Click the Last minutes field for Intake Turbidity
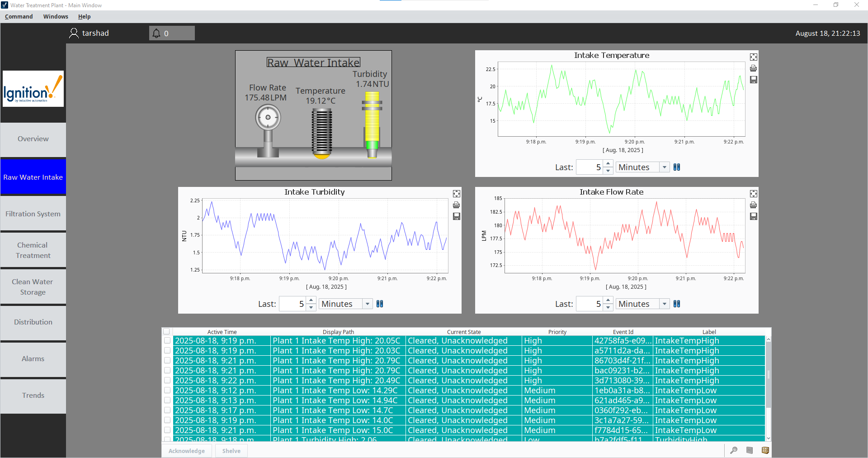The height and width of the screenshot is (458, 868). point(292,304)
